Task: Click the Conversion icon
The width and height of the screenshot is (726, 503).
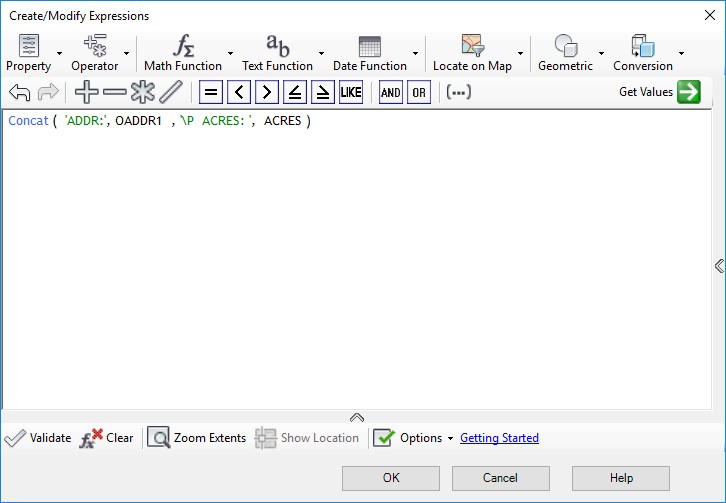Action: coord(643,45)
